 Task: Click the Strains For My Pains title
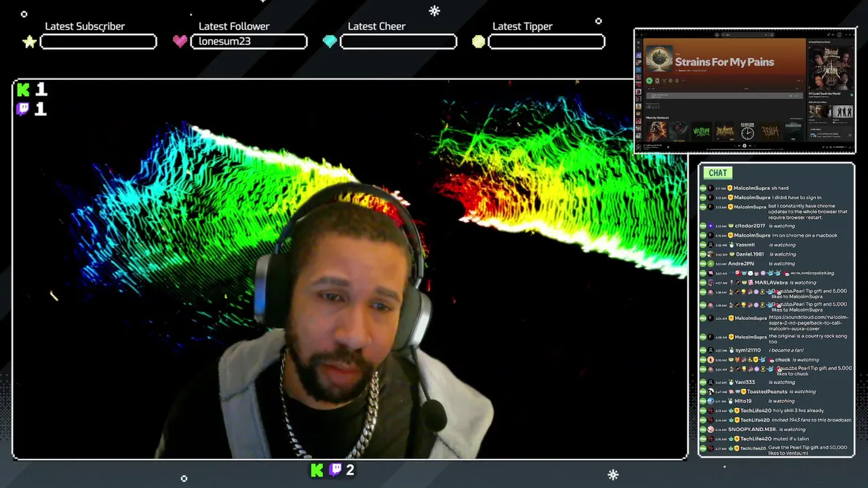click(725, 62)
